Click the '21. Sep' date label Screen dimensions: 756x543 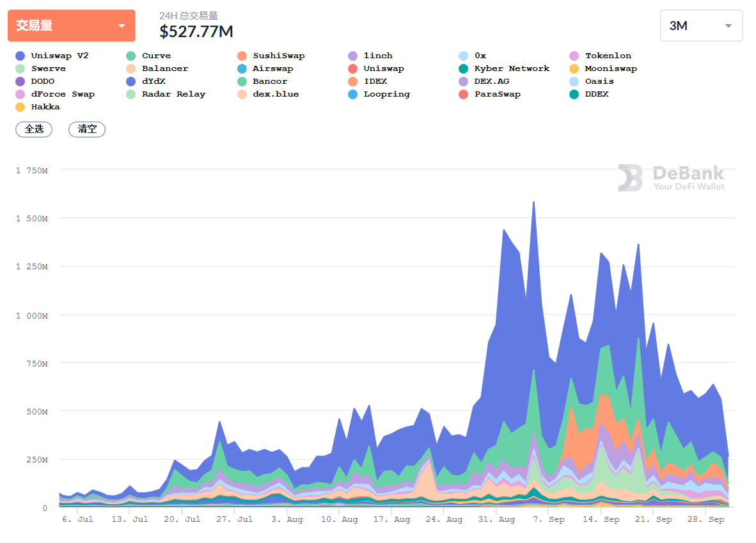coord(653,519)
